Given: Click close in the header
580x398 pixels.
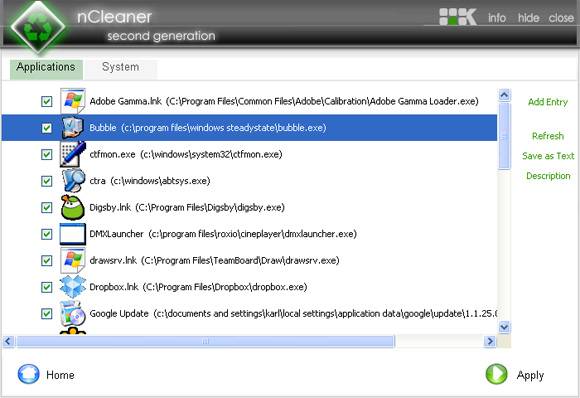Looking at the screenshot, I should click(561, 18).
